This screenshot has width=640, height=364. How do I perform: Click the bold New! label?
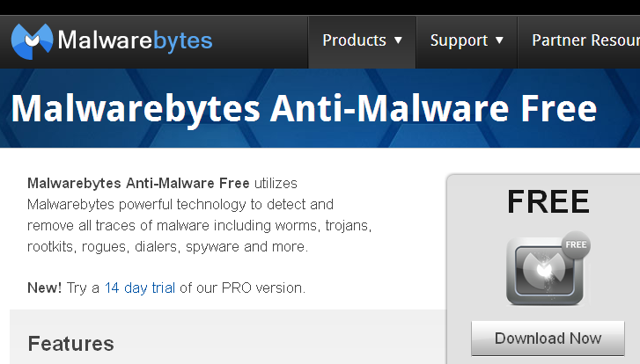point(45,288)
